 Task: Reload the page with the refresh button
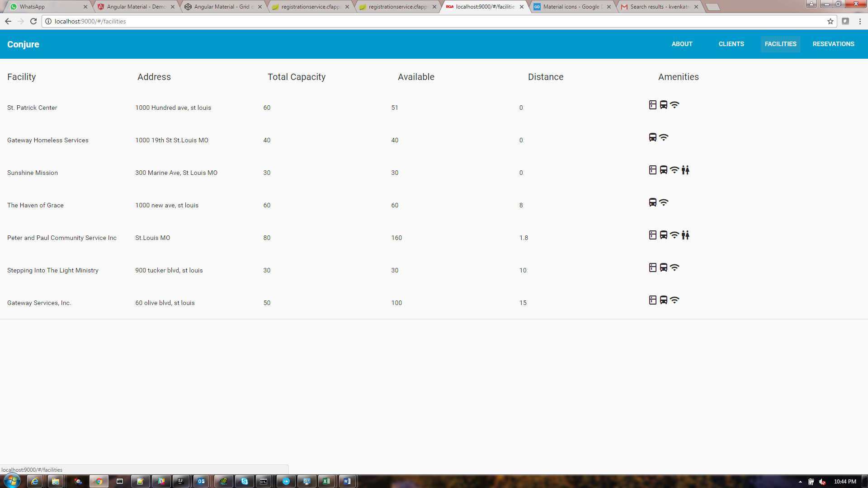(33, 21)
